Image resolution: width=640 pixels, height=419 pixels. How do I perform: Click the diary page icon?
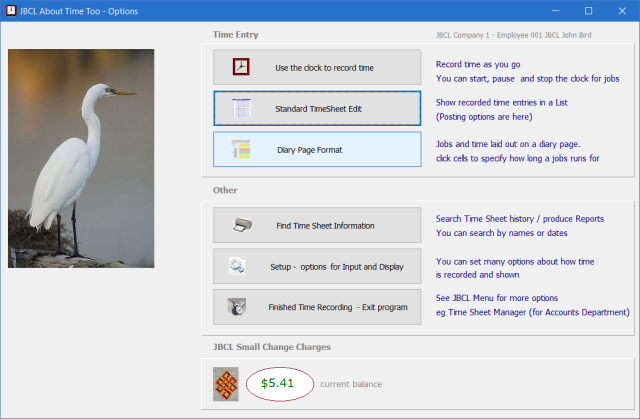pos(241,149)
